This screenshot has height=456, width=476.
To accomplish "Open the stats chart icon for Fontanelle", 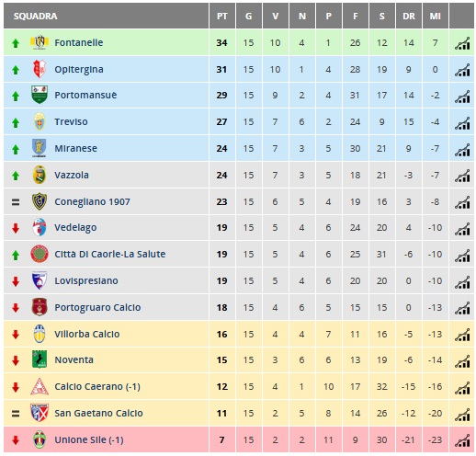I will tap(462, 43).
